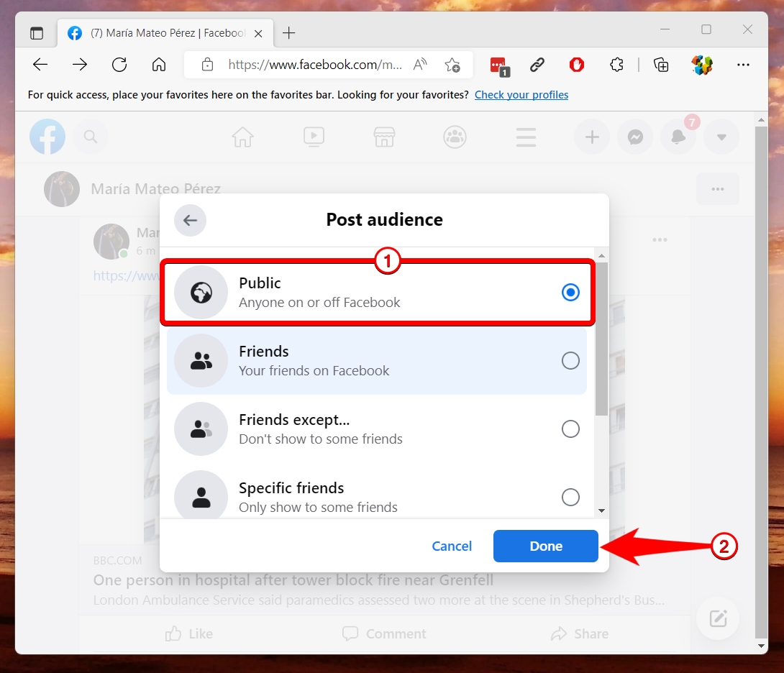The height and width of the screenshot is (673, 784).
Task: Add this page to favorites
Action: (452, 65)
